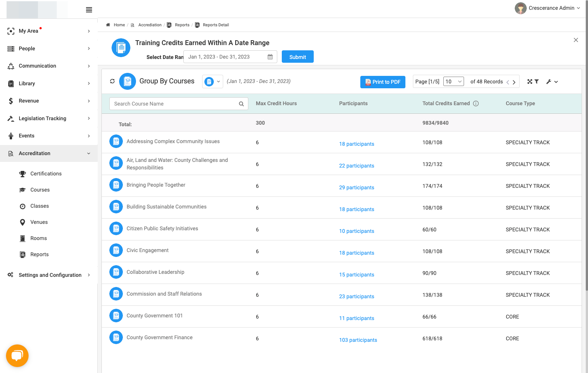The image size is (588, 373).
Task: Click the date range input field
Action: click(230, 57)
